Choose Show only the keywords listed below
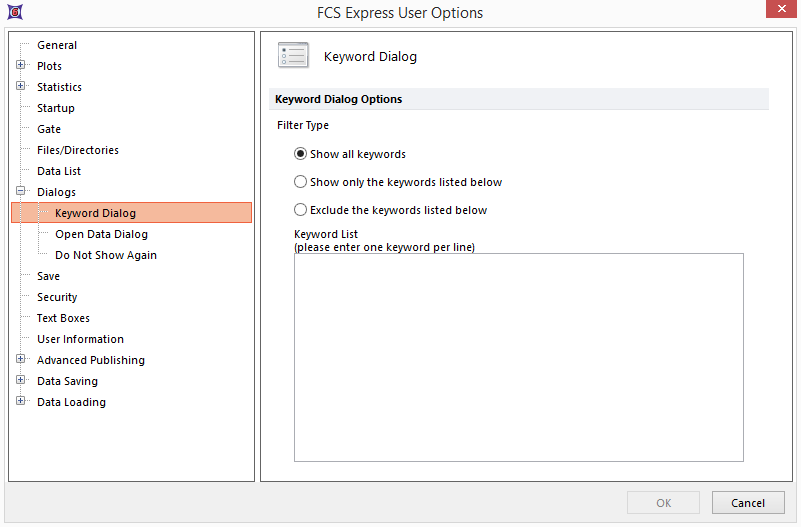Screen dimensions: 801x527 pyautogui.click(x=301, y=182)
